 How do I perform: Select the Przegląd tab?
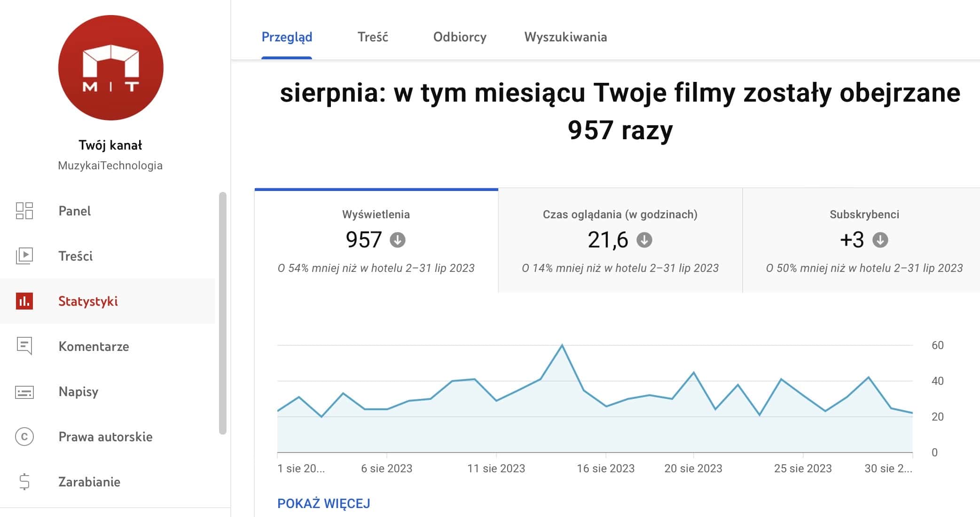click(287, 37)
